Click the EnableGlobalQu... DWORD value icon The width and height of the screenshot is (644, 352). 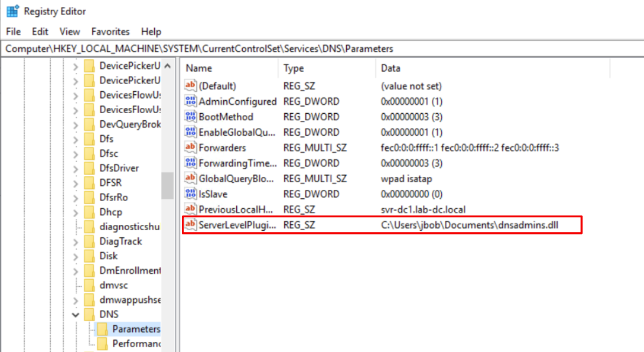click(190, 132)
